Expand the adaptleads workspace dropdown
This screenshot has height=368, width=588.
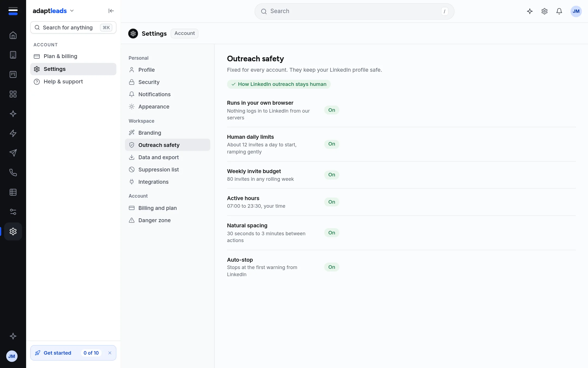pos(53,11)
